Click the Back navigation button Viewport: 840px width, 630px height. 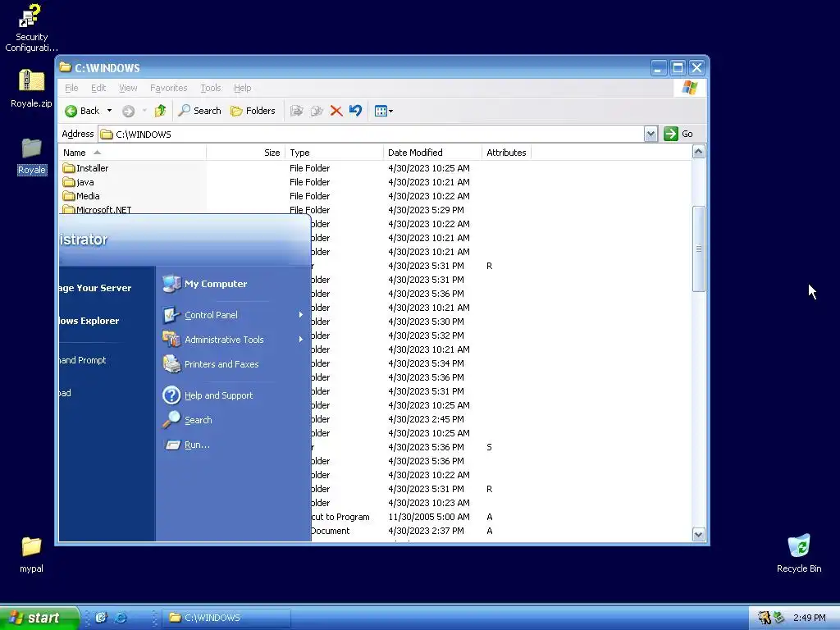(x=83, y=111)
